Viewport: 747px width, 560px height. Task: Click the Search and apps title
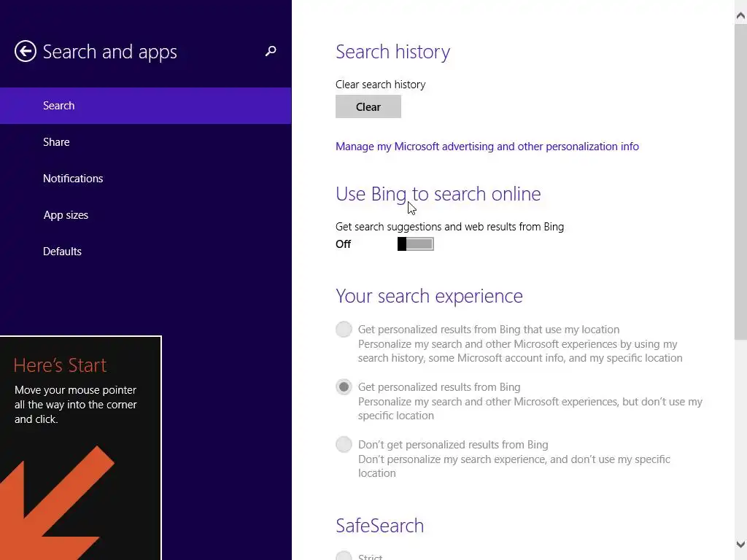coord(109,52)
